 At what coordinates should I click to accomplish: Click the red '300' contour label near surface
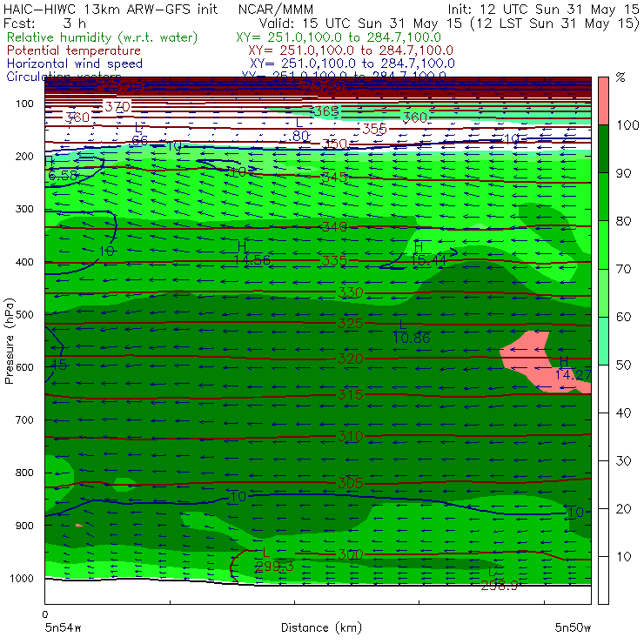351,554
